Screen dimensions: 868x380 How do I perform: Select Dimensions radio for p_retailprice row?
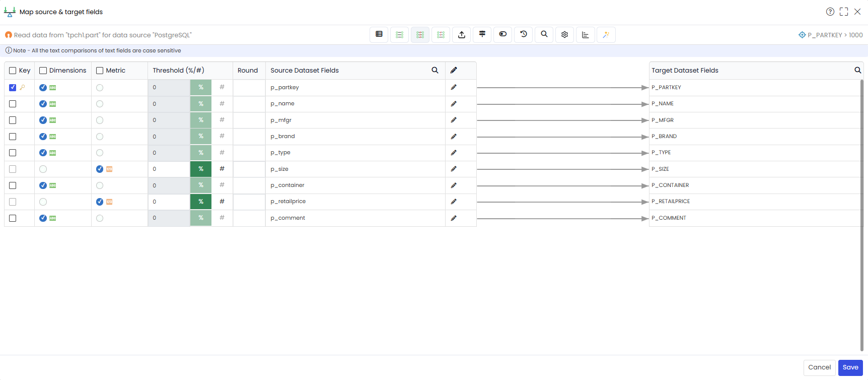coord(43,202)
